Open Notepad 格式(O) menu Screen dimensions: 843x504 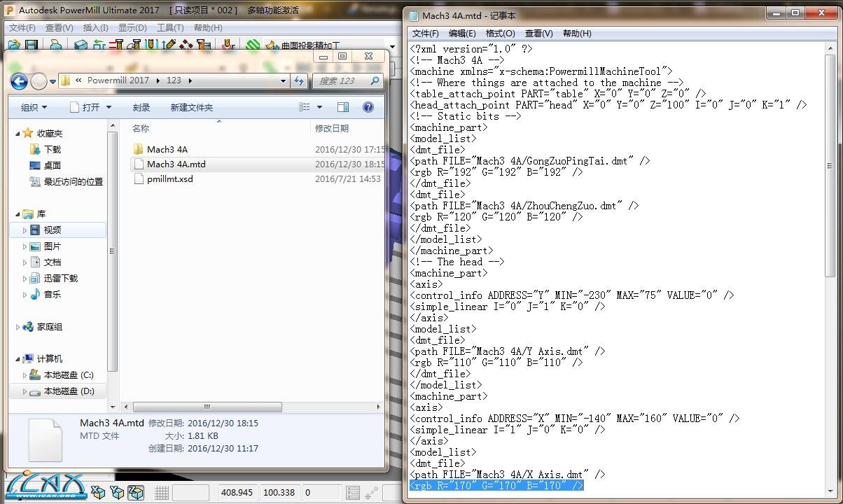coord(500,34)
